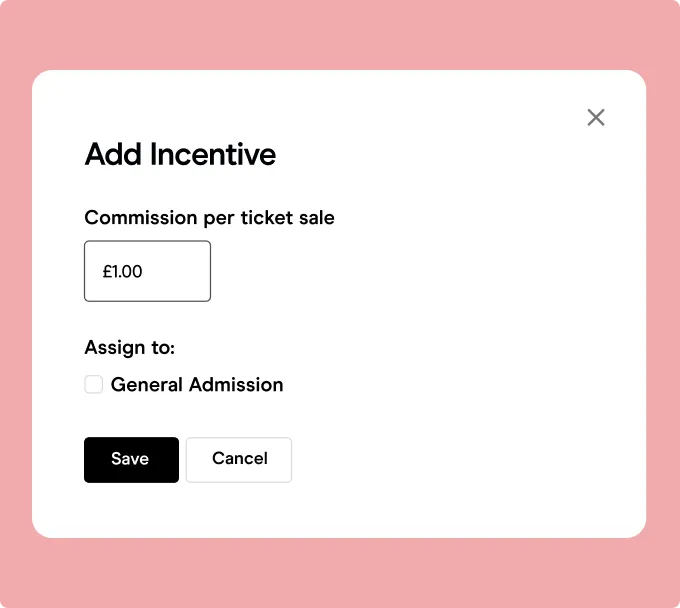
Task: Select the £1.00 value in the commission field
Action: [x=123, y=271]
